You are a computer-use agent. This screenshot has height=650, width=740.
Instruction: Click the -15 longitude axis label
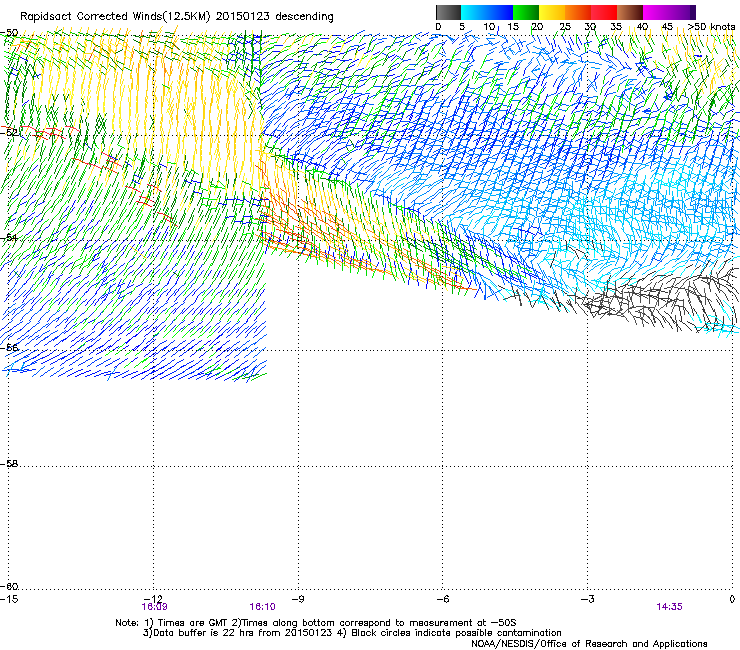(9, 599)
